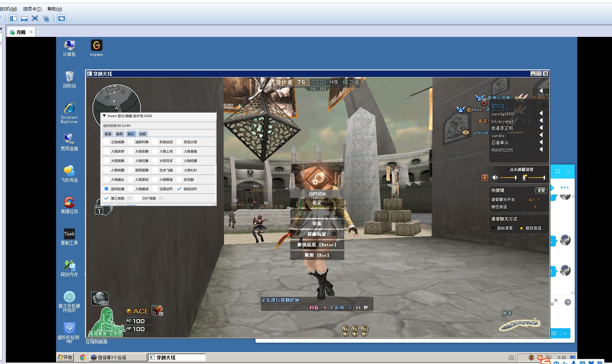Switch to the 推荐 tab
The height and width of the screenshot is (364, 612).
point(119,134)
